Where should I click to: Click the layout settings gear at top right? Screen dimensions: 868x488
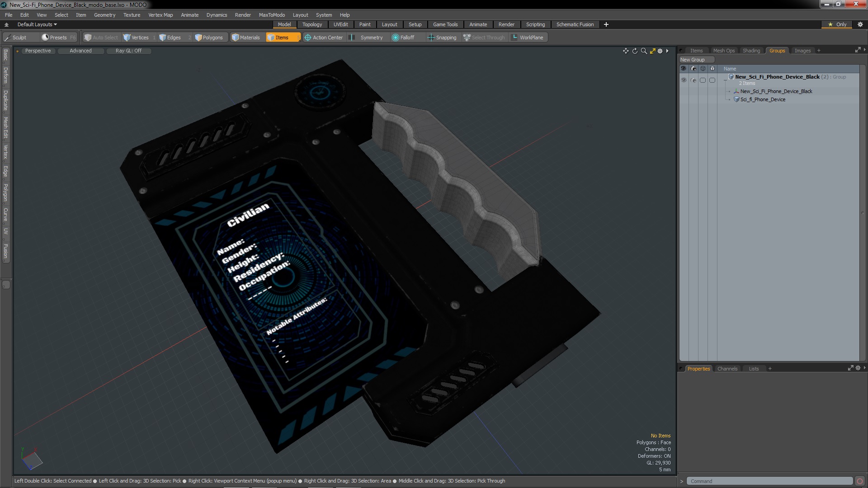click(860, 24)
